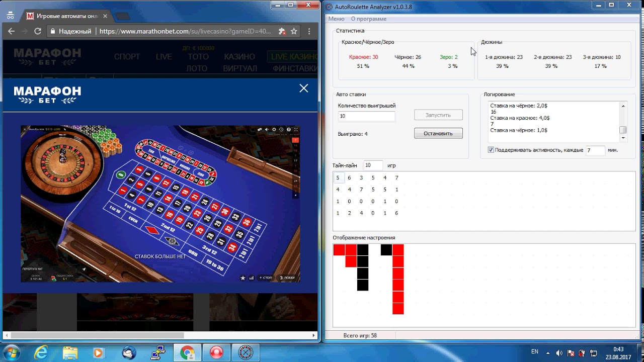Click the log scrollbar up arrow
This screenshot has height=362, width=644.
[623, 106]
